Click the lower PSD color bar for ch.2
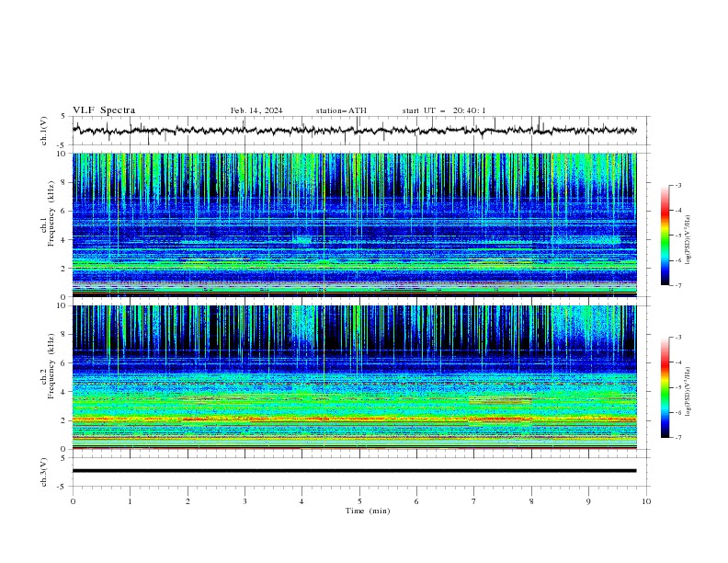 coord(665,387)
